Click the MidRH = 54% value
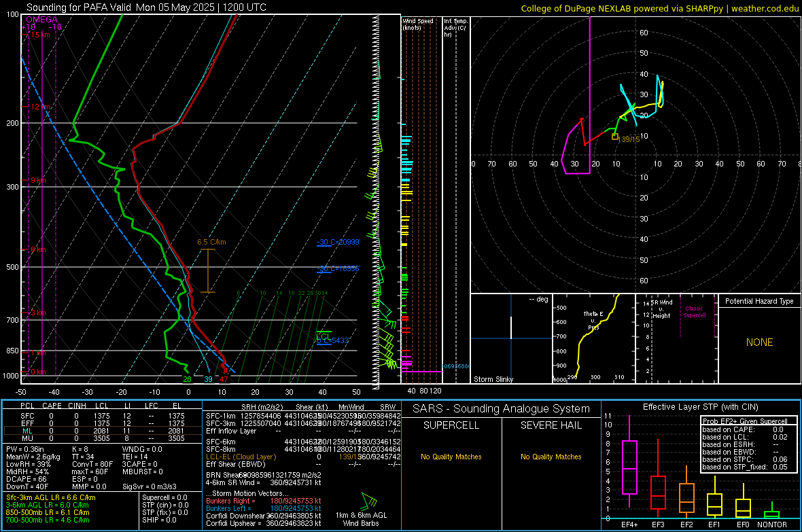The height and width of the screenshot is (532, 802). (28, 471)
